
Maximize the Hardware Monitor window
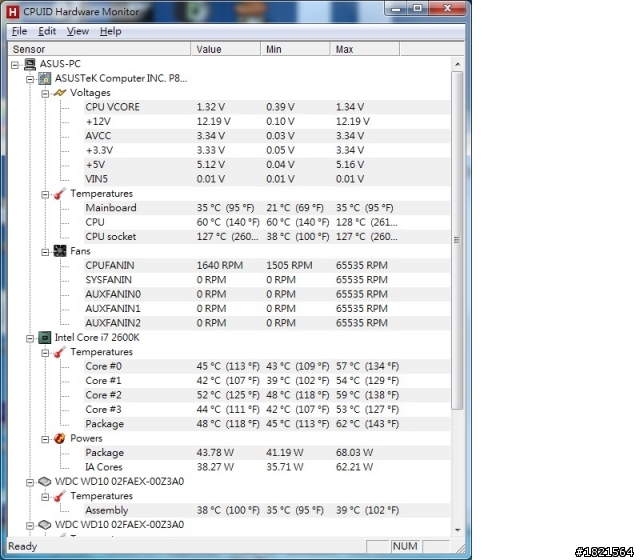point(418,9)
